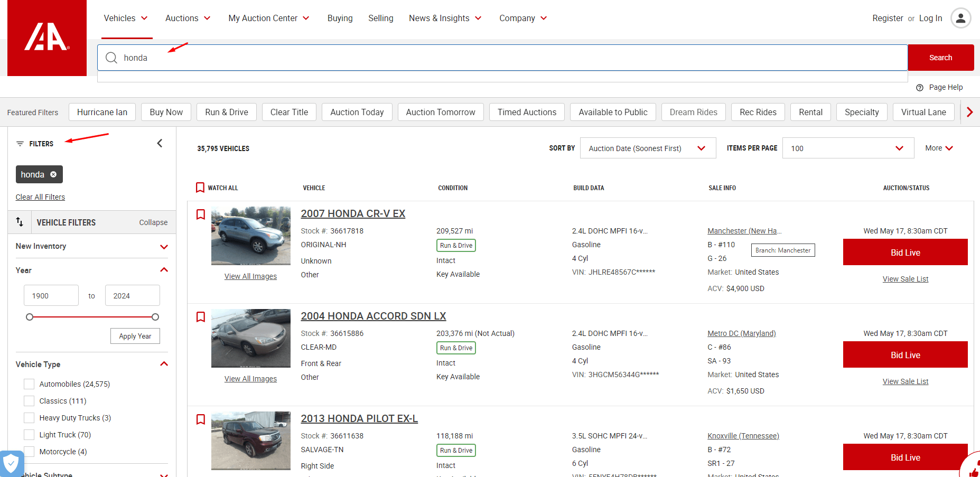Collapse the filters panel with left chevron
The height and width of the screenshot is (477, 980).
pyautogui.click(x=160, y=143)
